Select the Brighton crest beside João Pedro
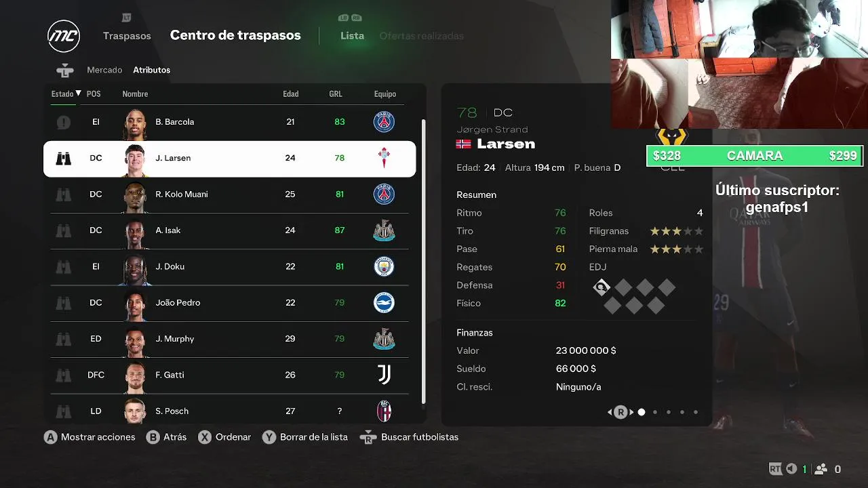Viewport: 868px width, 488px height. coord(384,302)
